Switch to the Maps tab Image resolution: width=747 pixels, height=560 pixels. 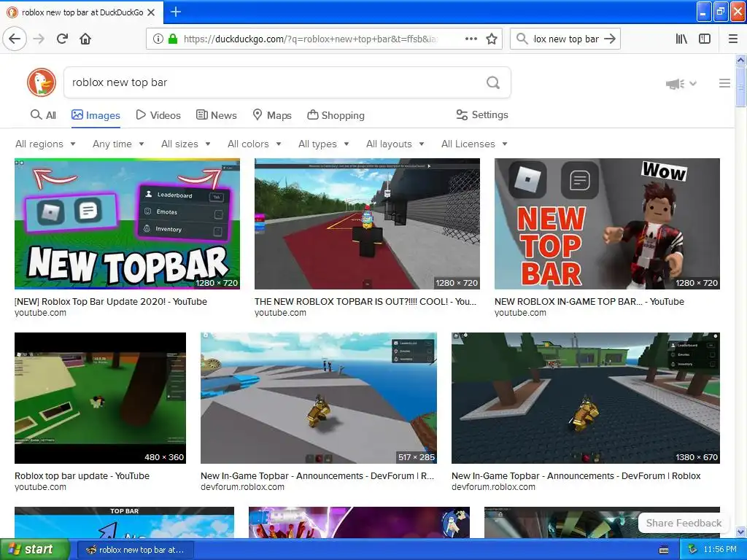coord(272,115)
